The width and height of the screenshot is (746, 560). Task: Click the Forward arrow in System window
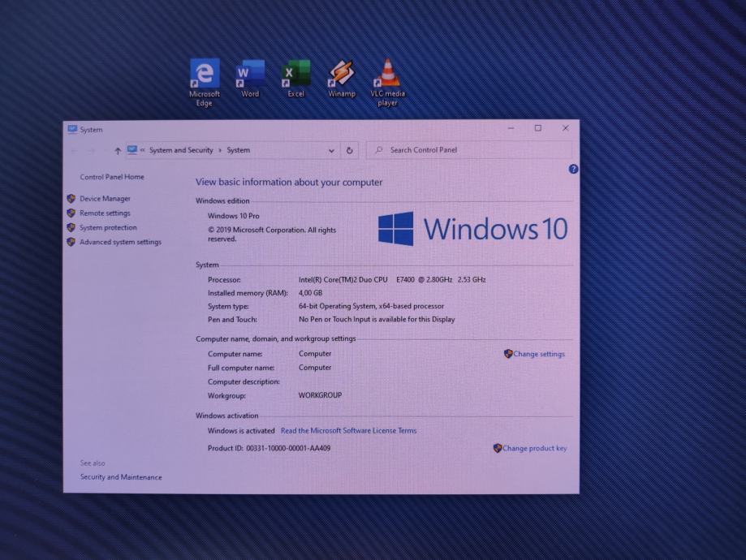(x=92, y=150)
